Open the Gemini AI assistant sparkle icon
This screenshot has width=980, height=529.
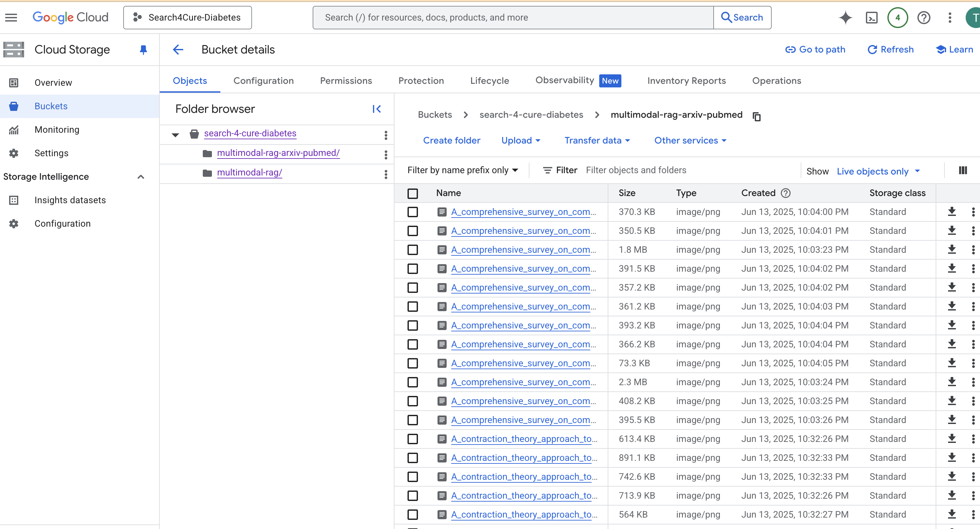tap(845, 18)
